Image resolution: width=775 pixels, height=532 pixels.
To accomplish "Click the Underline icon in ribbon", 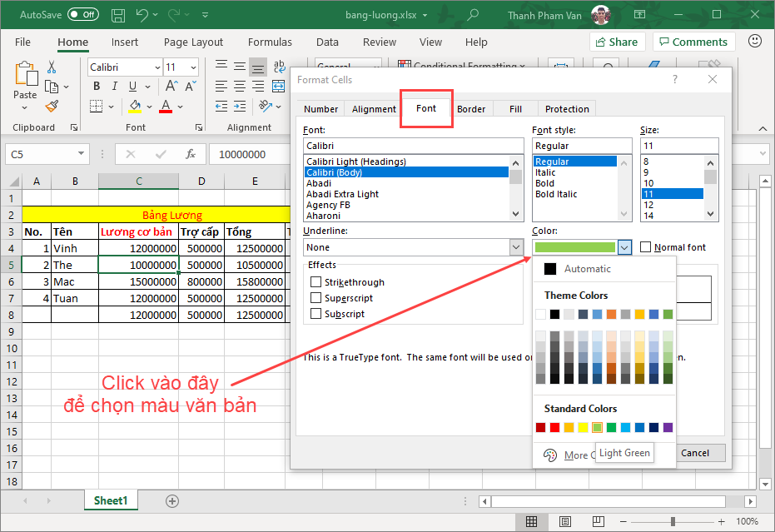I will 132,87.
